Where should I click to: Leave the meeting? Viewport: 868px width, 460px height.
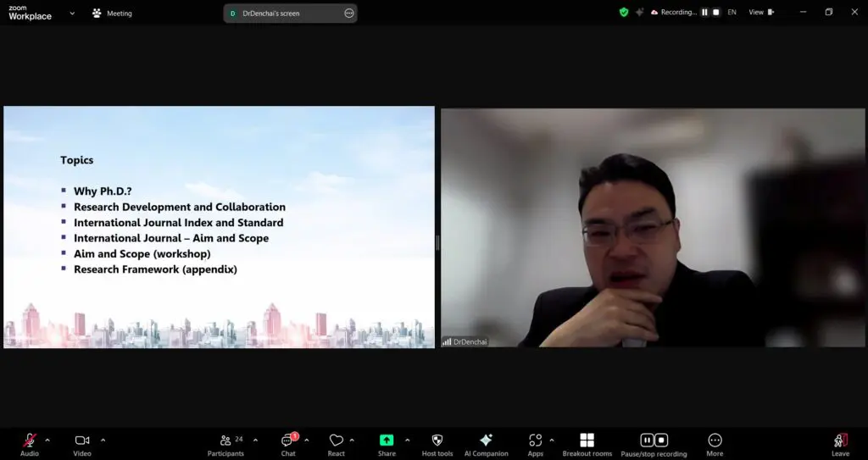pos(840,445)
